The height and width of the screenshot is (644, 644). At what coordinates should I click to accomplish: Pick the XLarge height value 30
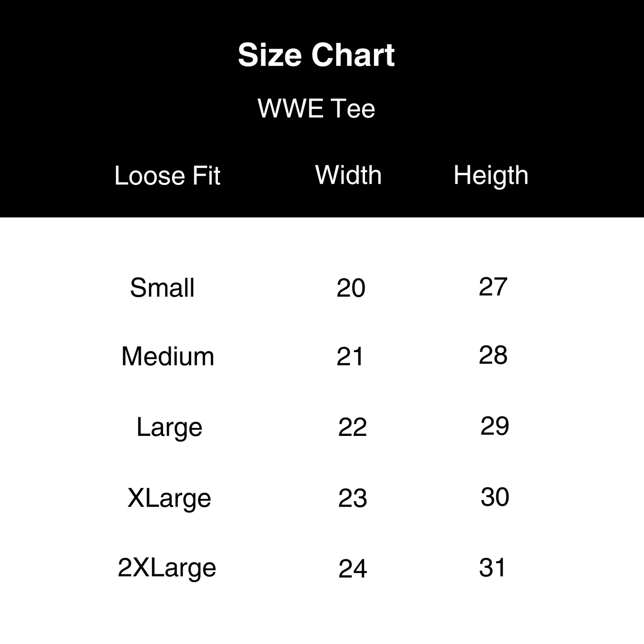pyautogui.click(x=495, y=496)
